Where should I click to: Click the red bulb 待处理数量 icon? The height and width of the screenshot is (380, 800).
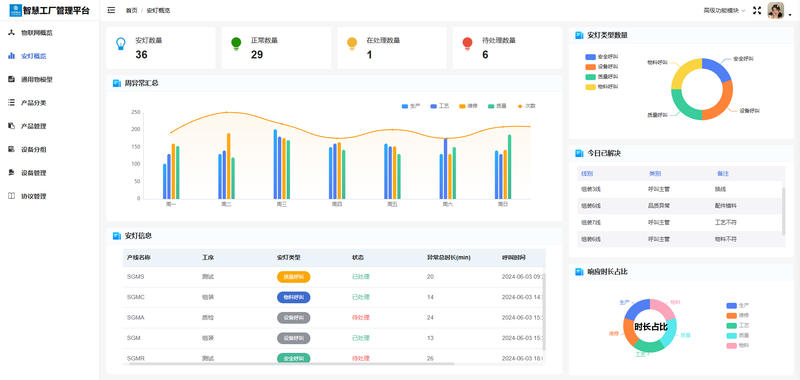467,43
